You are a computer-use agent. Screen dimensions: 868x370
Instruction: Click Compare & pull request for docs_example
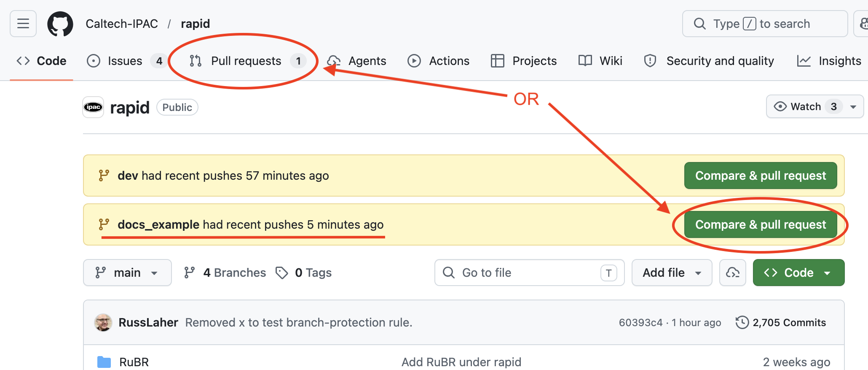coord(761,224)
